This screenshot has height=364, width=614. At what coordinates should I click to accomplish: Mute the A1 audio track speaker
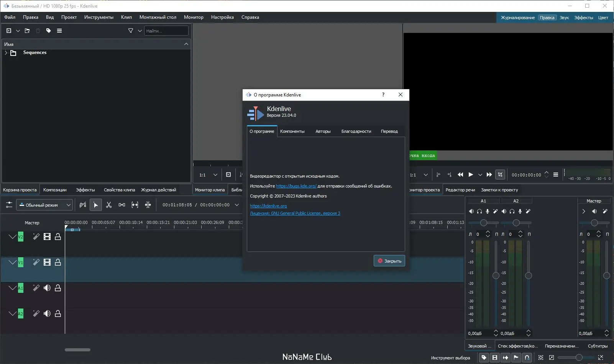[x=47, y=288]
